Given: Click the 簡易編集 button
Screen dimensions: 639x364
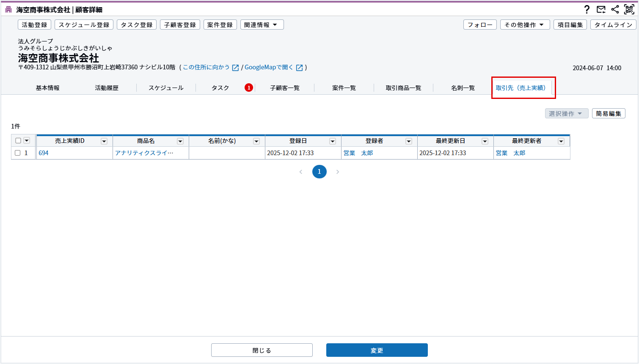Looking at the screenshot, I should click(x=609, y=113).
